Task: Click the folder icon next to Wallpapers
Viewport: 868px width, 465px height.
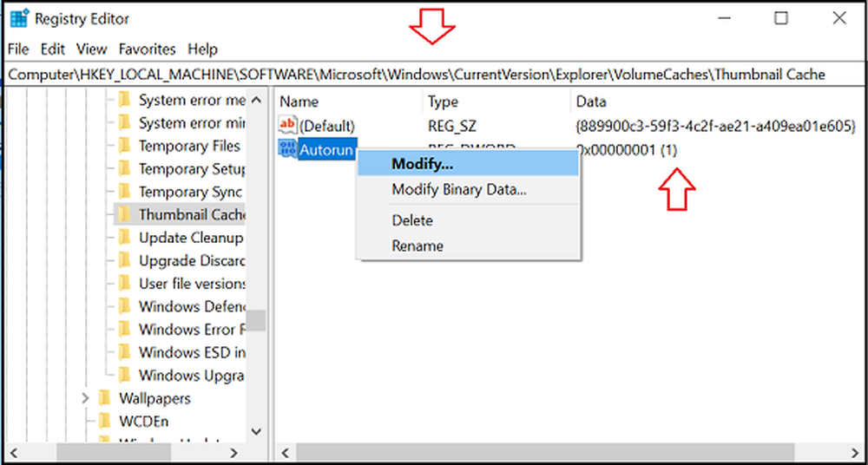Action: 105,398
